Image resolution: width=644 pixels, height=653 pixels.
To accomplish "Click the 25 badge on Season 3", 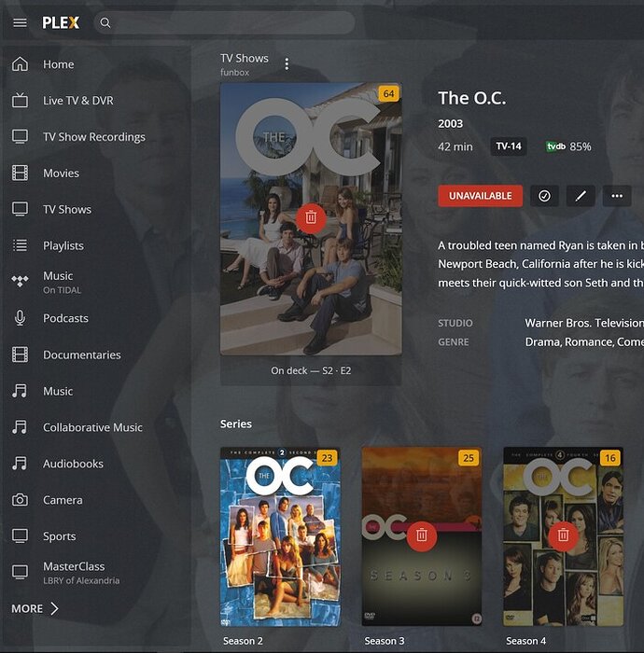I will 469,458.
